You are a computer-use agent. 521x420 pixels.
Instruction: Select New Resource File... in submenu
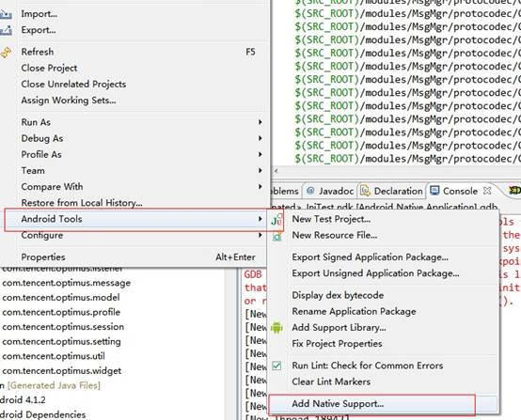383,236
